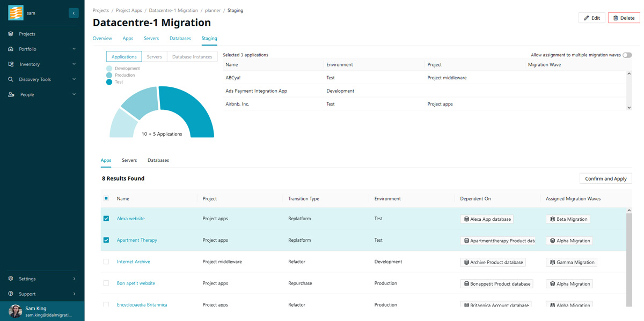Toggle the select-all checkbox in table header
The width and height of the screenshot is (644, 321).
point(106,198)
